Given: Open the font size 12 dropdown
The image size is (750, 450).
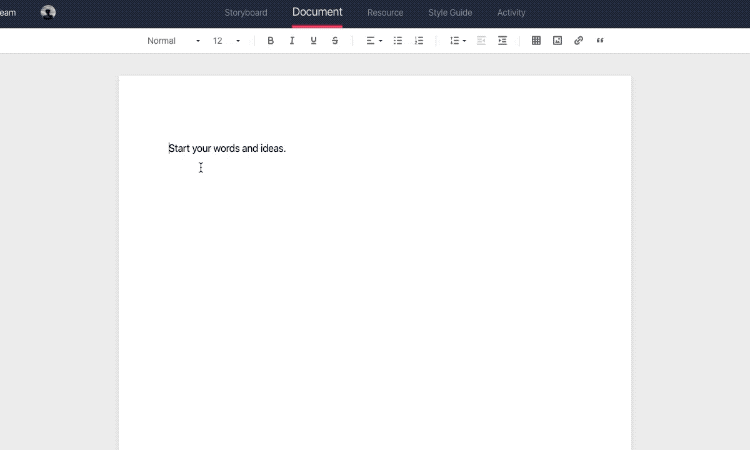Looking at the screenshot, I should coord(226,41).
